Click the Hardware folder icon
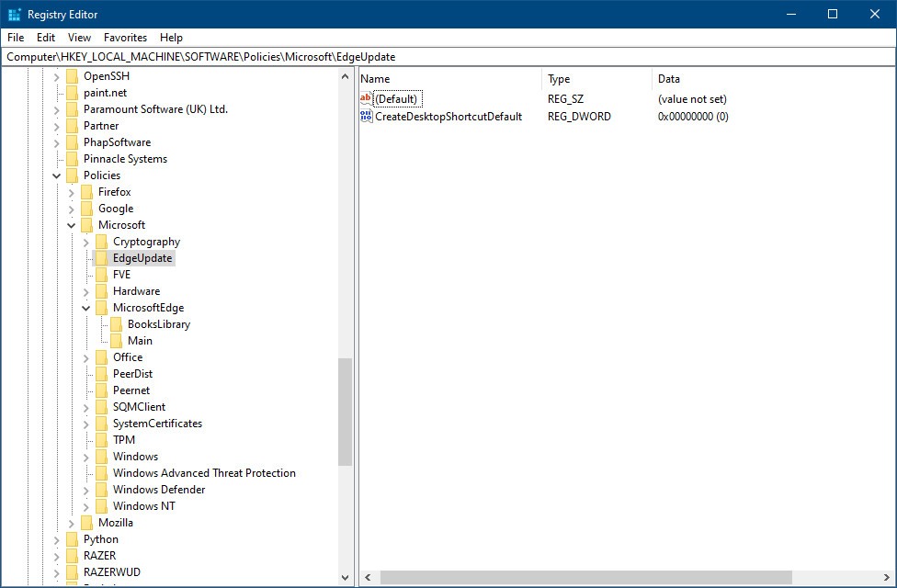 (102, 292)
